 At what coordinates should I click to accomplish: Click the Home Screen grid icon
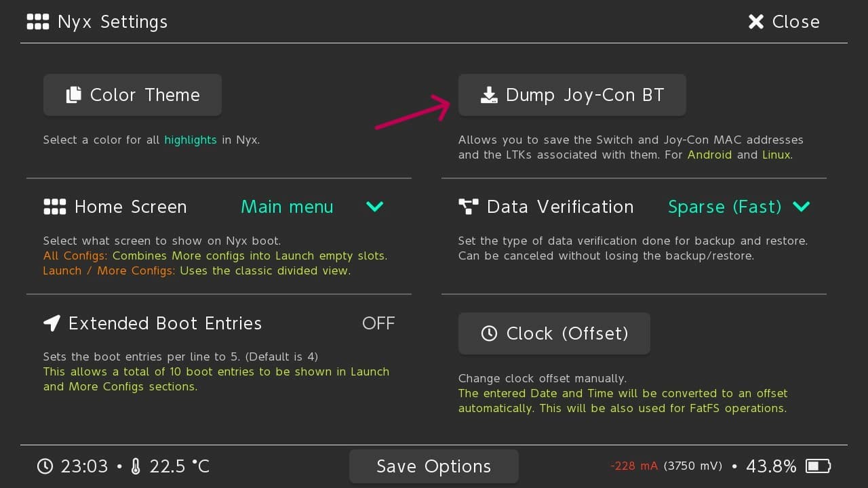[55, 207]
